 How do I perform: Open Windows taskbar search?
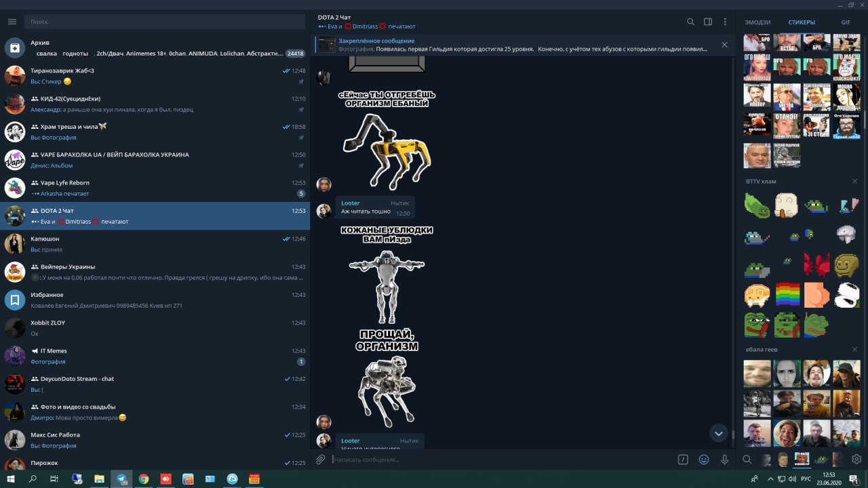[x=33, y=479]
